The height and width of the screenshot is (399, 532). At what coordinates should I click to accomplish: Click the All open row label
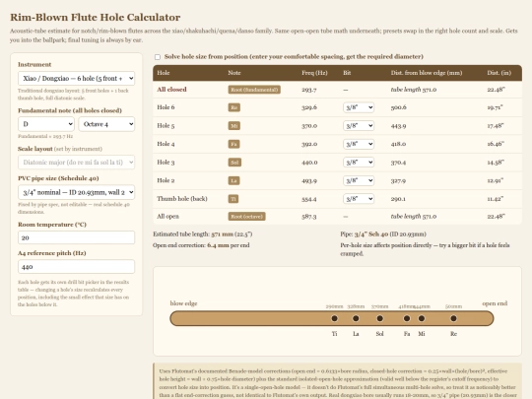(167, 217)
